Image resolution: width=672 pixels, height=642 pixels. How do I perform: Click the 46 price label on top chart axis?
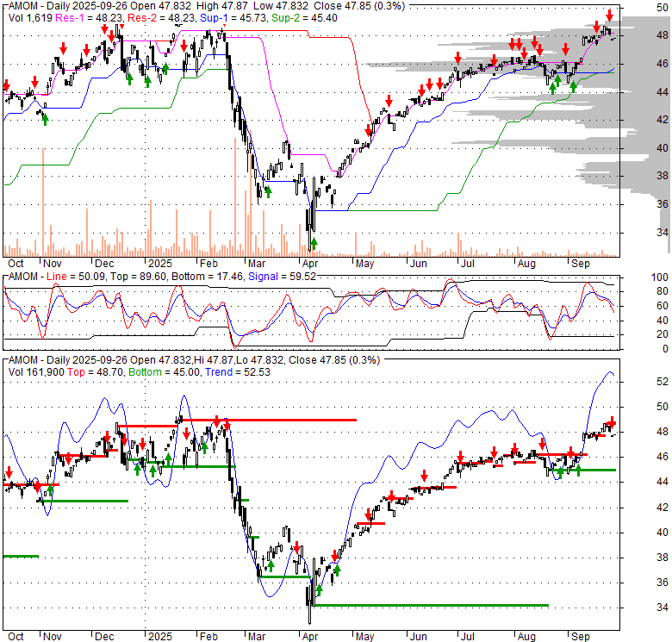click(663, 64)
